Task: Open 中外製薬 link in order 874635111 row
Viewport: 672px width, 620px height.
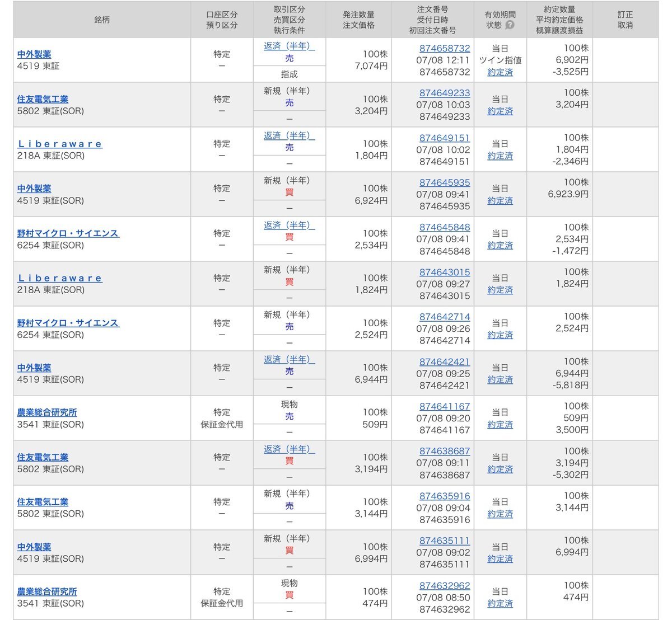Action: pos(34,547)
